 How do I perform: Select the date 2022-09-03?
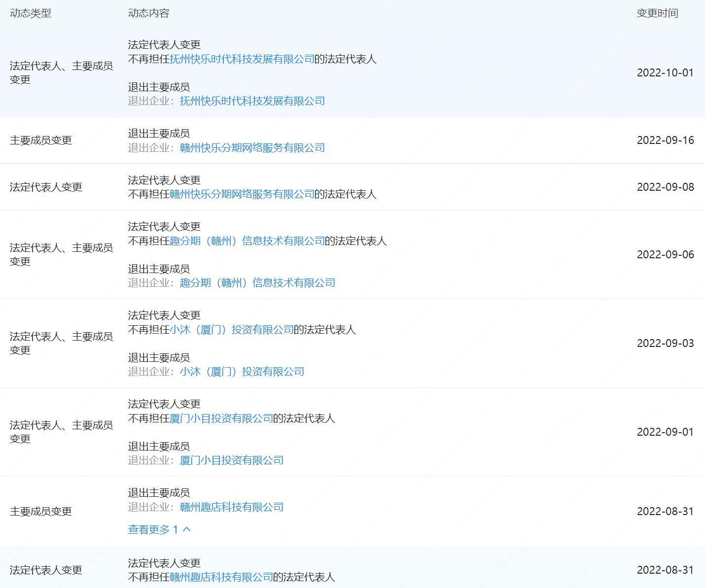pos(665,344)
